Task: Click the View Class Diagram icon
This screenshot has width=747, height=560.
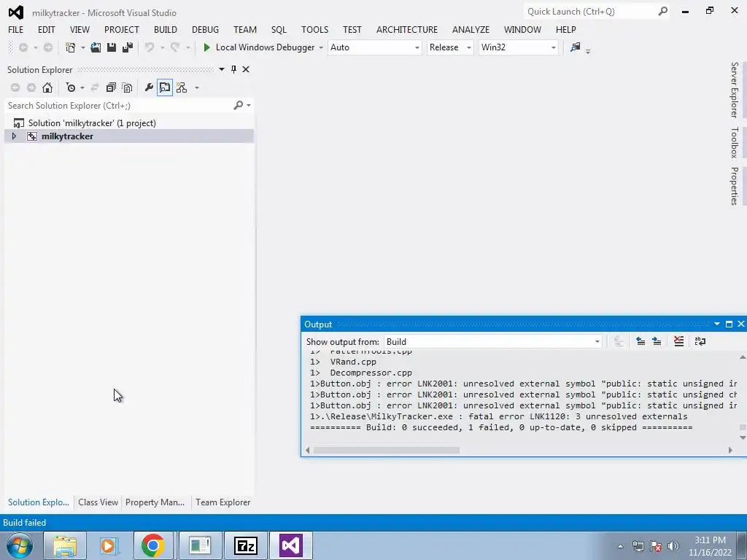Action: (182, 87)
